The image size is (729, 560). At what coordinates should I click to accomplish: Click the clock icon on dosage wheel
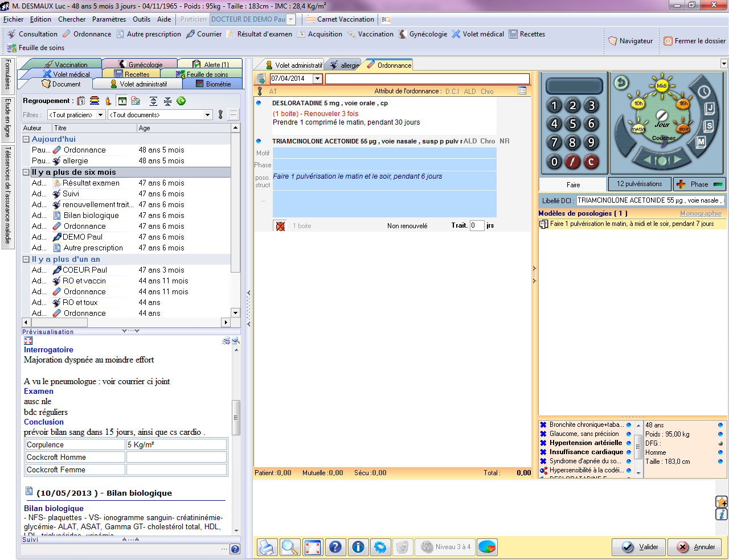(704, 92)
